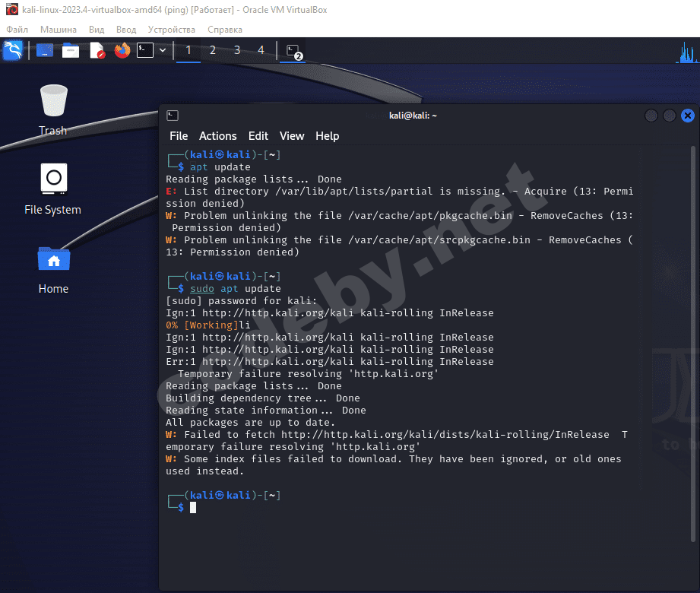Click the CPU graph monitor in the panel
The height and width of the screenshot is (593, 700).
pyautogui.click(x=687, y=52)
